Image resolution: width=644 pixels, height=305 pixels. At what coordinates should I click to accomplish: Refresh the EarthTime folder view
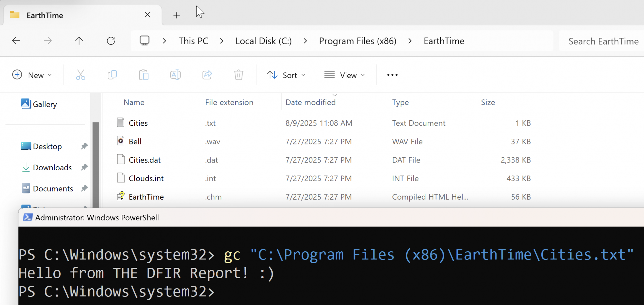click(111, 41)
